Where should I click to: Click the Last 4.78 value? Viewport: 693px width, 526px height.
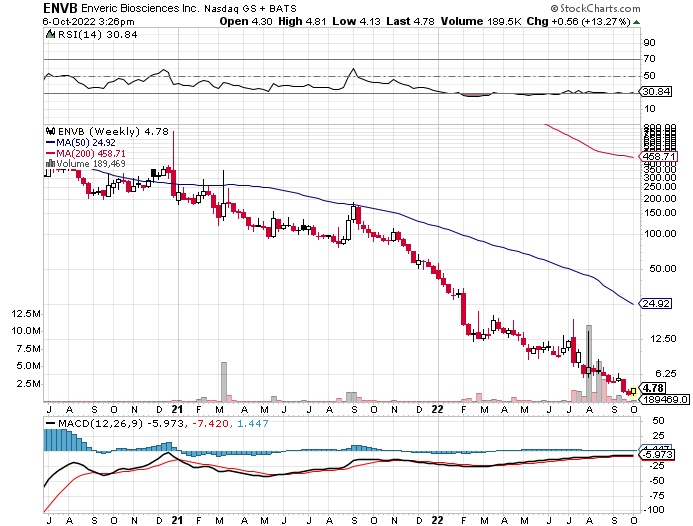pyautogui.click(x=410, y=21)
